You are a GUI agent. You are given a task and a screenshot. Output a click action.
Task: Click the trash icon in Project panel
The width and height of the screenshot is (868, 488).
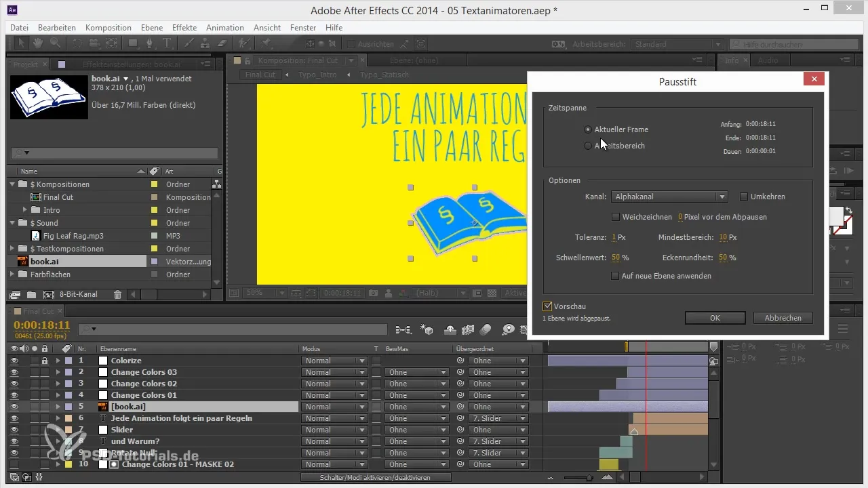pos(117,295)
